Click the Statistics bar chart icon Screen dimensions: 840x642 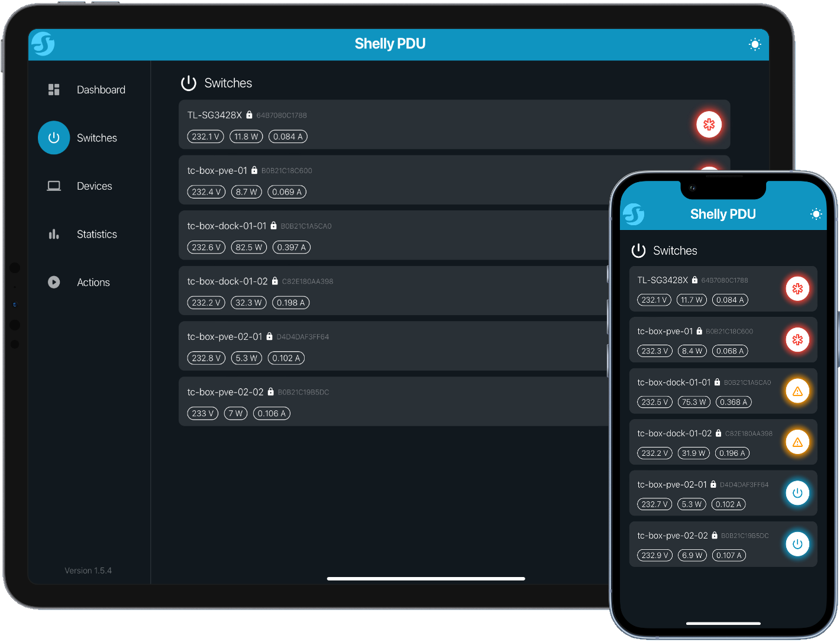[x=54, y=234]
